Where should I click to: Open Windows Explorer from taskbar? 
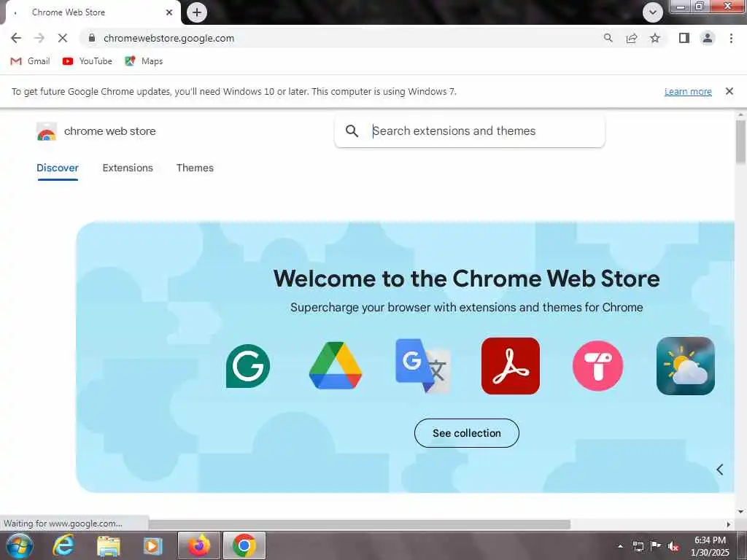point(109,545)
